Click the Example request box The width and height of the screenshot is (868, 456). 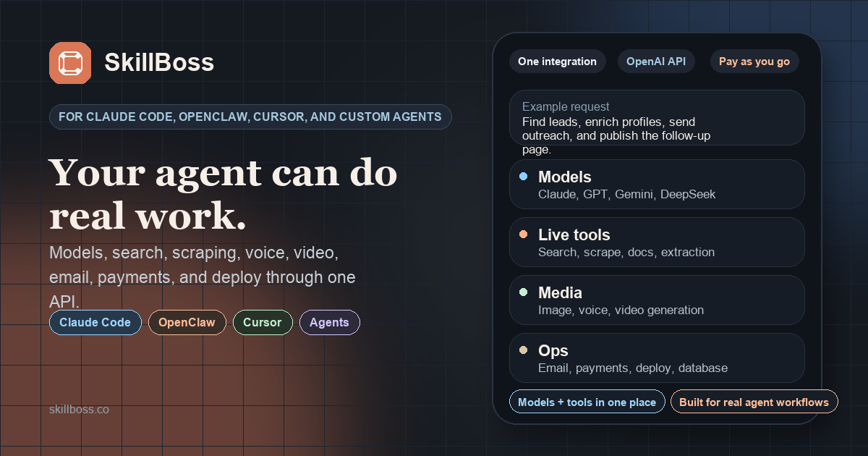coord(657,117)
